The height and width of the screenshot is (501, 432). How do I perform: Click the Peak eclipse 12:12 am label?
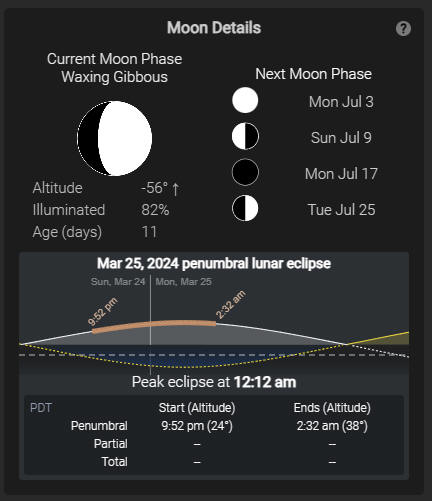point(214,382)
